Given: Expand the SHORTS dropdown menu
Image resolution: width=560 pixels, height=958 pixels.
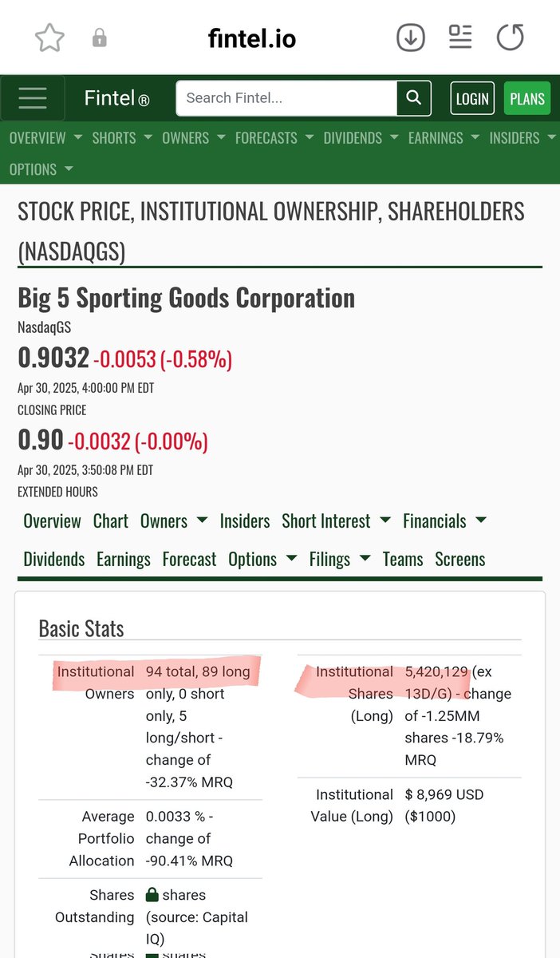Looking at the screenshot, I should [122, 138].
